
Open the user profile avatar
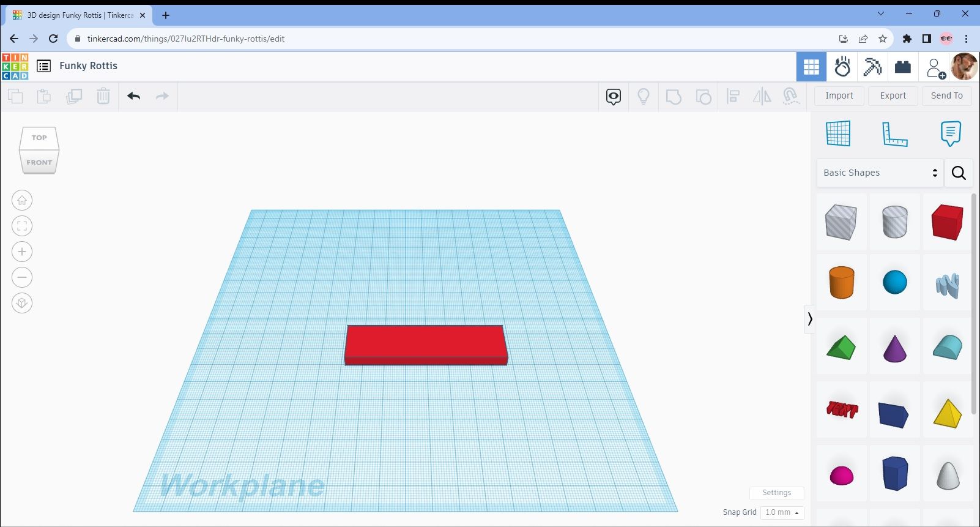coord(964,67)
